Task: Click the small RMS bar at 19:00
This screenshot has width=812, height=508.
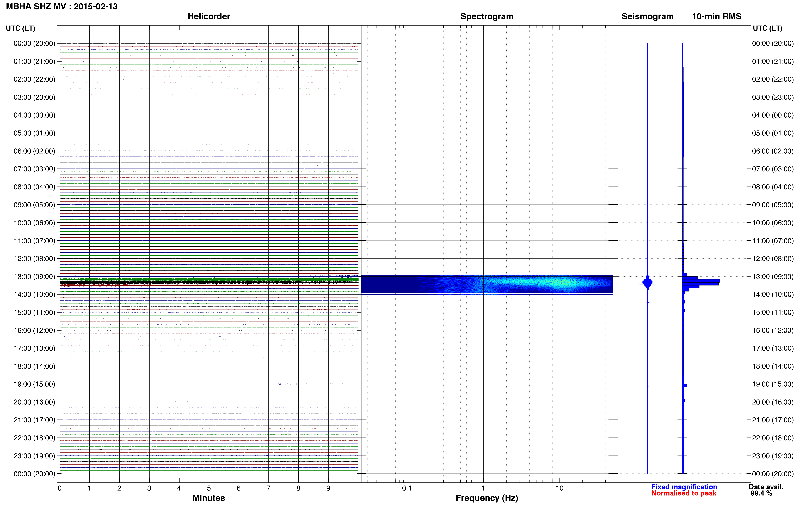Action: [685, 385]
